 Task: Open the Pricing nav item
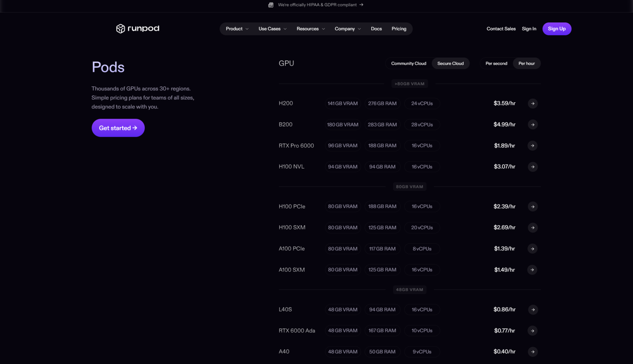[x=399, y=29]
